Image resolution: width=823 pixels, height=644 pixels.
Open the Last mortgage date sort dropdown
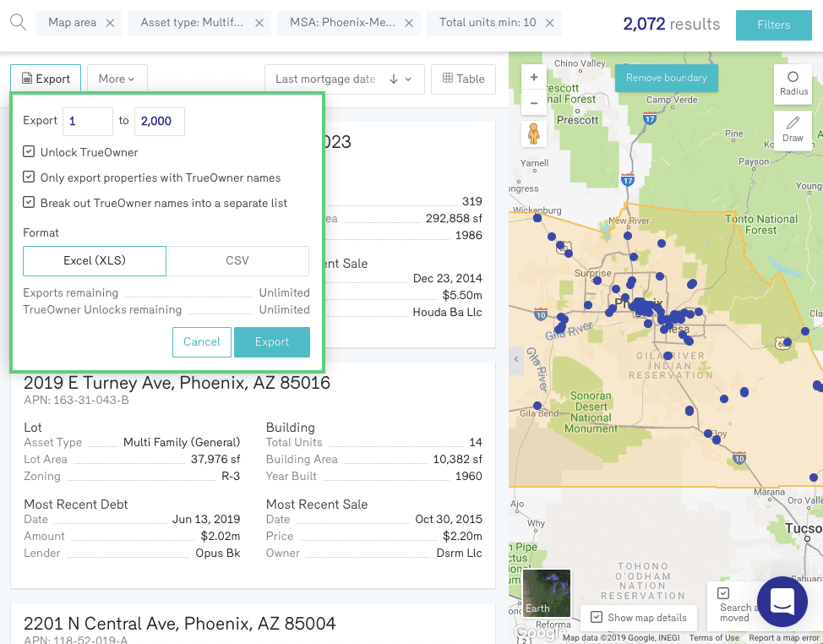(343, 79)
